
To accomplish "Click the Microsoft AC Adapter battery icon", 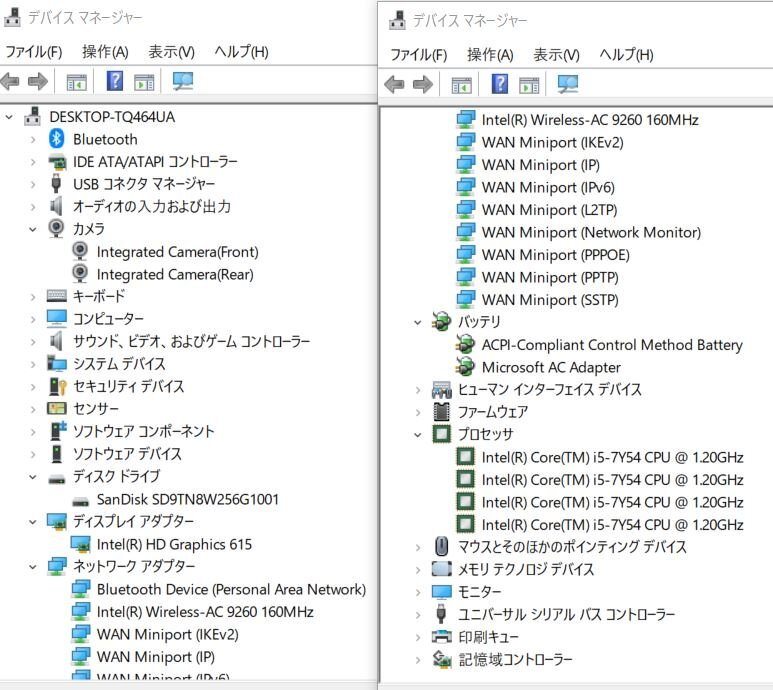I will point(466,367).
